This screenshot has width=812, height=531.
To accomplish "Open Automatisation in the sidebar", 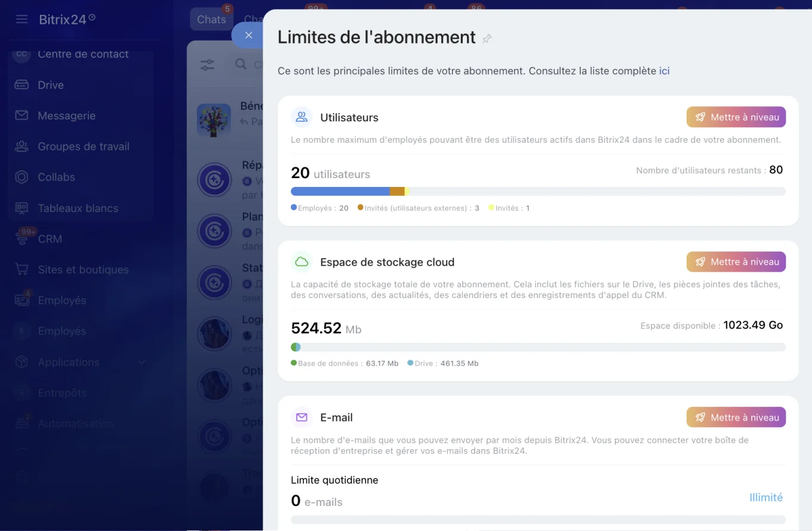I will (x=75, y=423).
